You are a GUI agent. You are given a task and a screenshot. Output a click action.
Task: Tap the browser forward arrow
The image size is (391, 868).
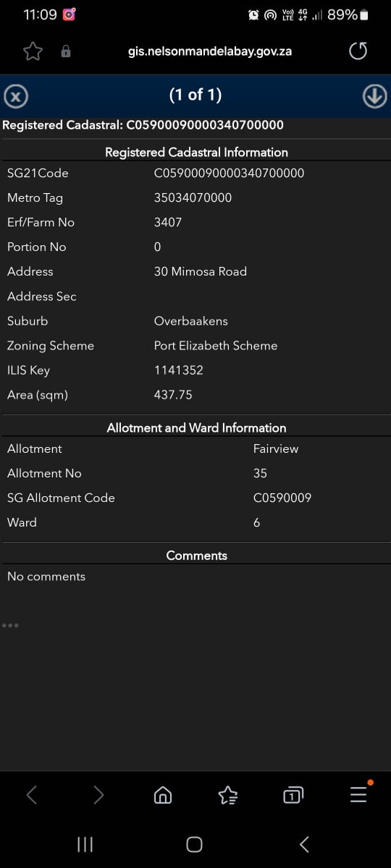pyautogui.click(x=98, y=795)
